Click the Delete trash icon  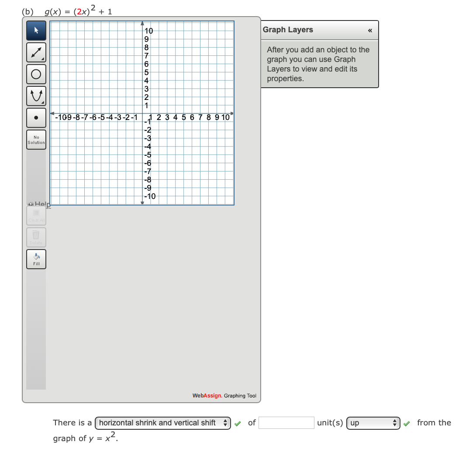pyautogui.click(x=36, y=237)
